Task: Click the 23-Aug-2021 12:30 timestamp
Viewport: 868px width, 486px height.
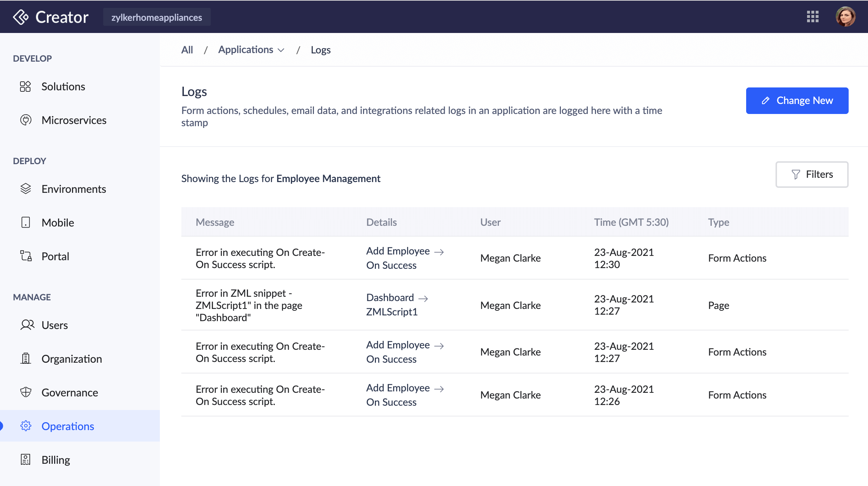Action: [x=624, y=258]
